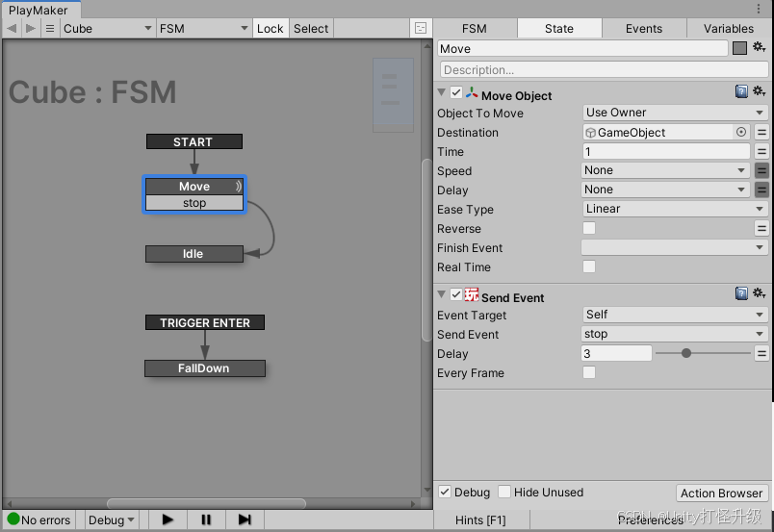Open state settings gear next to Move name
This screenshot has height=532, width=774.
pyautogui.click(x=760, y=47)
